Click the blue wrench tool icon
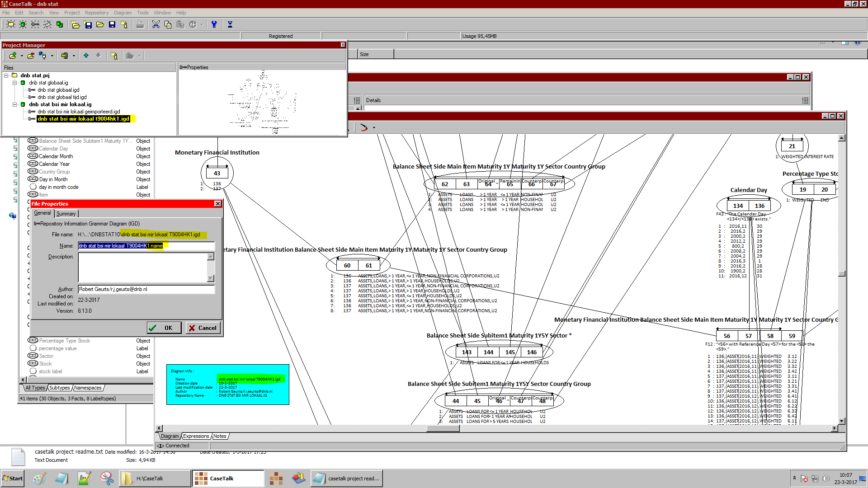This screenshot has width=868, height=488. point(214,24)
